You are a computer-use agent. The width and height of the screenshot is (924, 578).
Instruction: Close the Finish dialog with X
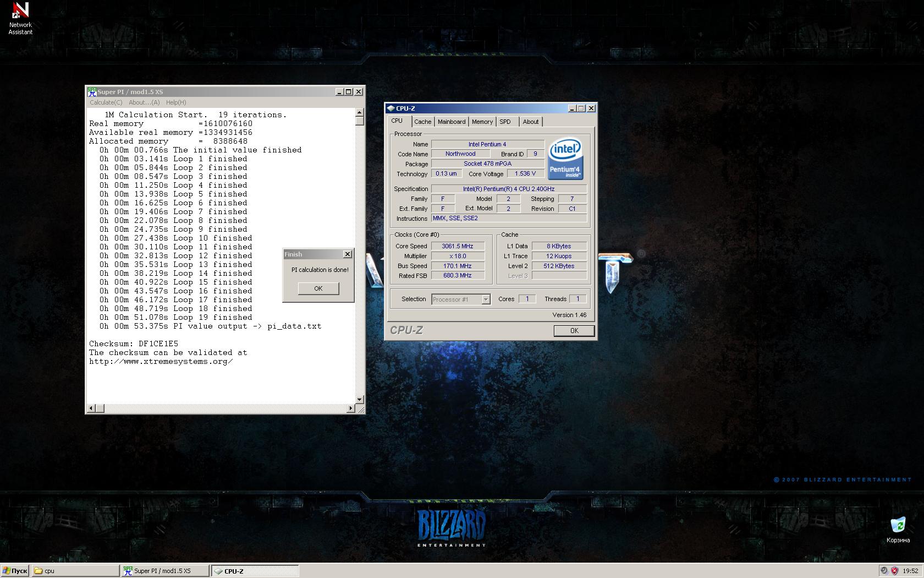(348, 254)
